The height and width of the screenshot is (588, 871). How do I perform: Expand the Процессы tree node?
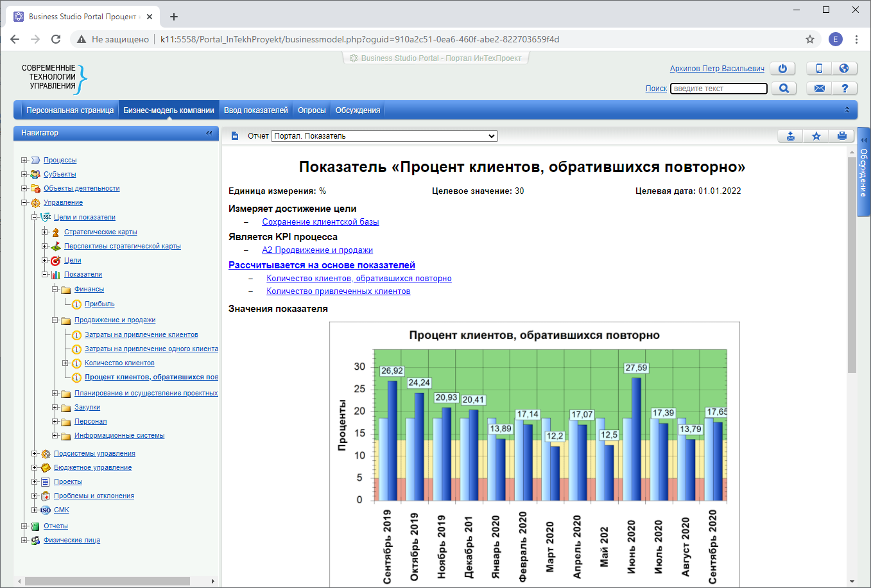coord(24,160)
